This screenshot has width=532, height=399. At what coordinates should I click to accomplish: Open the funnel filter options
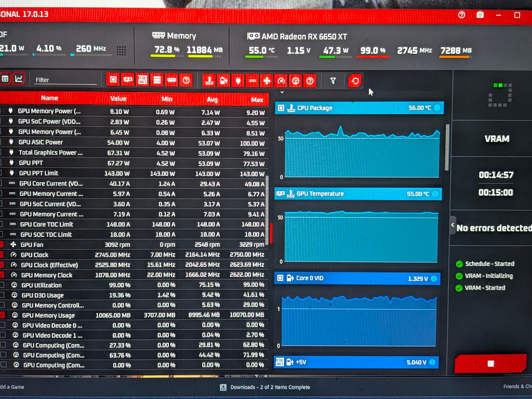[333, 81]
